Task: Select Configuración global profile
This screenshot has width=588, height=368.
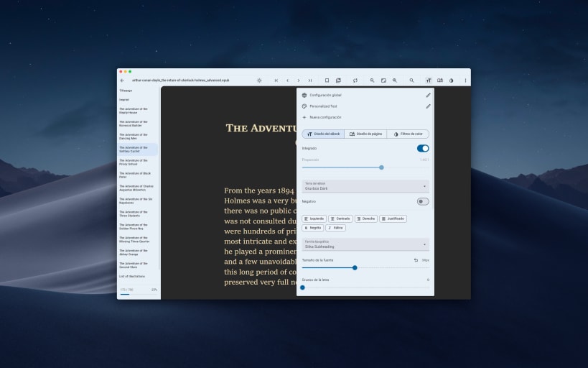Action: pyautogui.click(x=325, y=96)
